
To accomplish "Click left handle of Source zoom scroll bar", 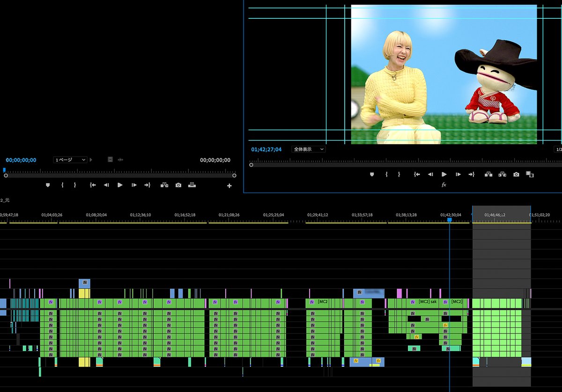I will [6, 176].
